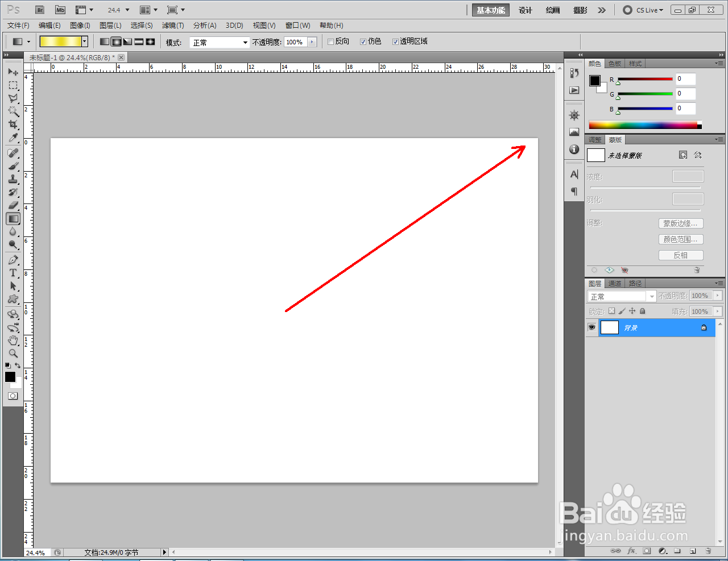Select the Eraser tool
The height and width of the screenshot is (561, 728).
point(13,205)
